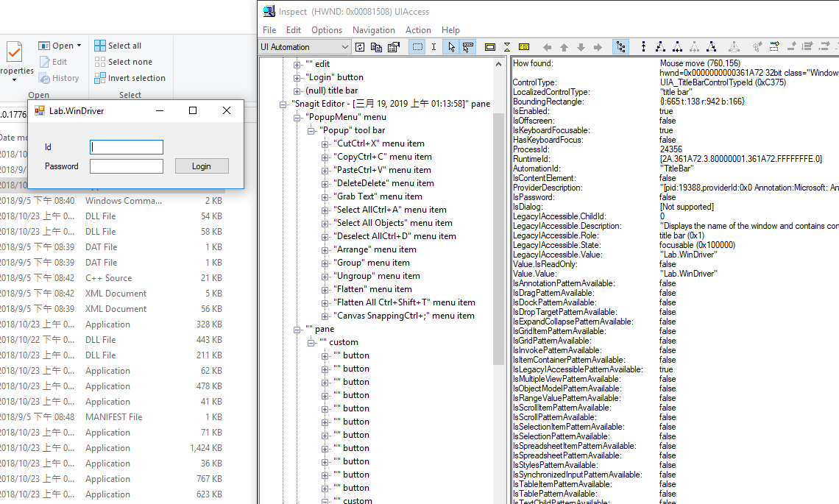Open the Navigation menu in Inspect
The width and height of the screenshot is (839, 504).
coord(374,30)
